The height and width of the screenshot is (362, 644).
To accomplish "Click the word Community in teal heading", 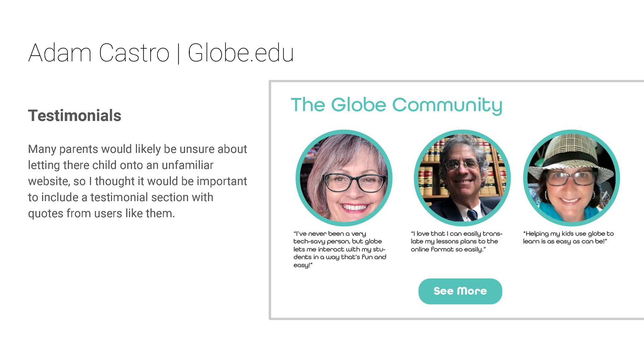I will (447, 105).
